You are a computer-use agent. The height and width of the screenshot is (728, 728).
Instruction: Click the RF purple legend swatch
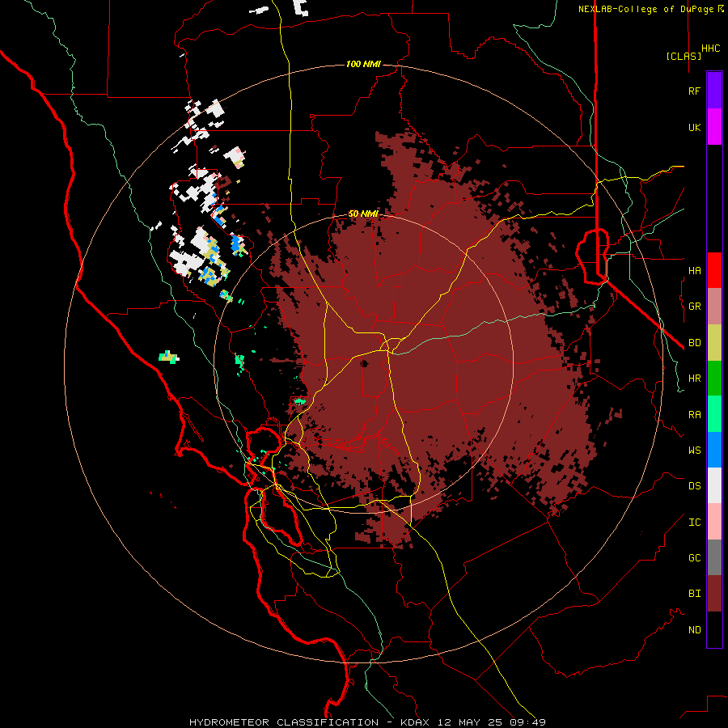[x=714, y=91]
